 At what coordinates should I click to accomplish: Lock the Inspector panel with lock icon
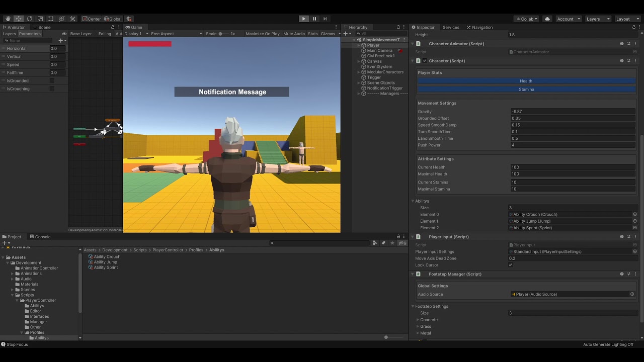(633, 27)
